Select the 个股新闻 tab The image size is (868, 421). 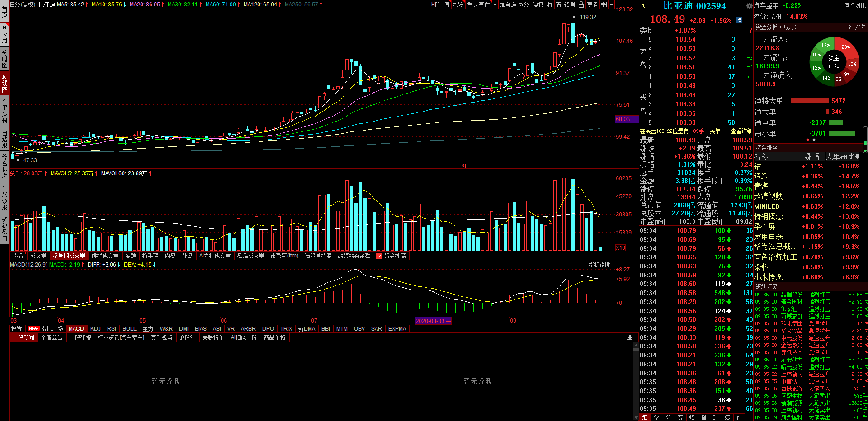(x=24, y=337)
